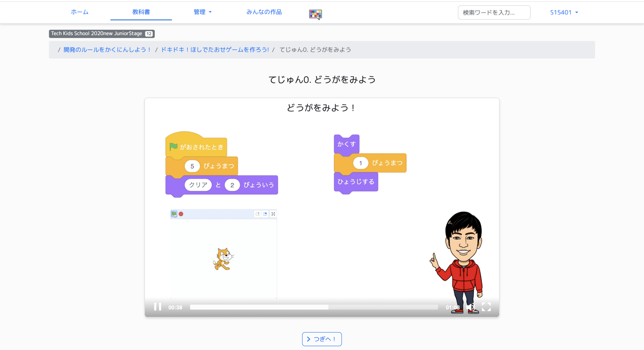The height and width of the screenshot is (350, 644).
Task: Select the 教科書 tab
Action: point(141,12)
